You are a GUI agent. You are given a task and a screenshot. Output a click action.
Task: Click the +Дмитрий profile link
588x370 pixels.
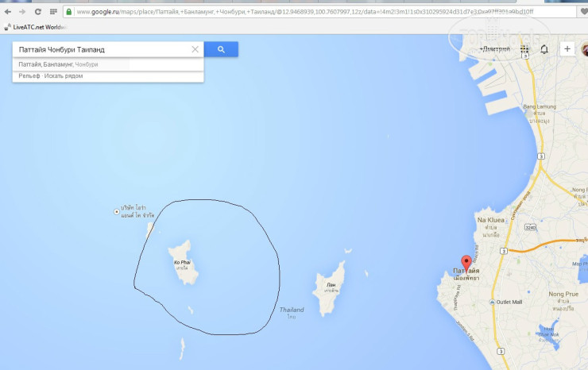[x=494, y=48]
